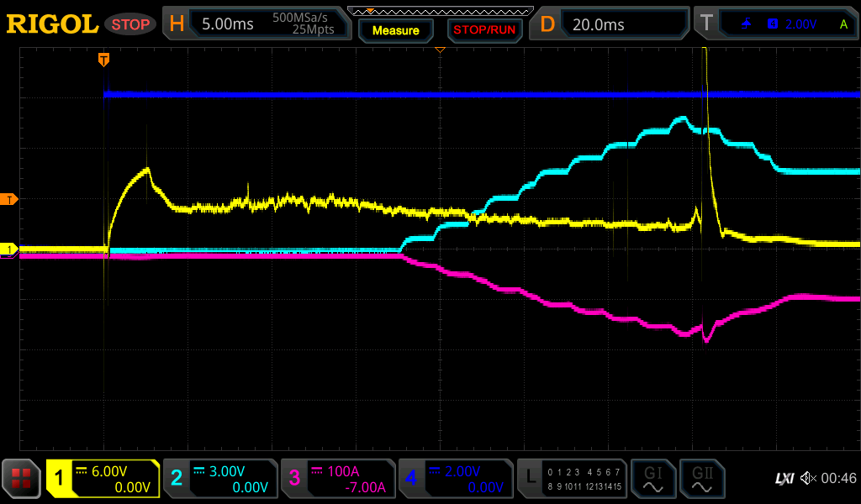
Task: Click the GI signal generator icon
Action: tap(652, 479)
